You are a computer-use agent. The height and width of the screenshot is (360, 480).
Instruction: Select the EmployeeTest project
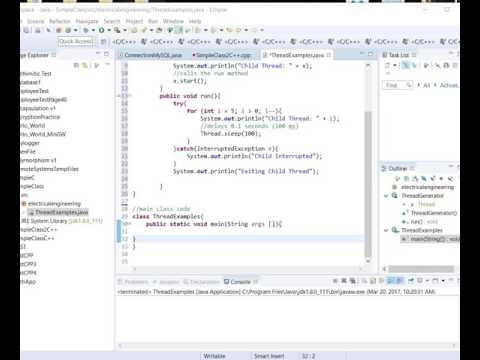point(34,91)
